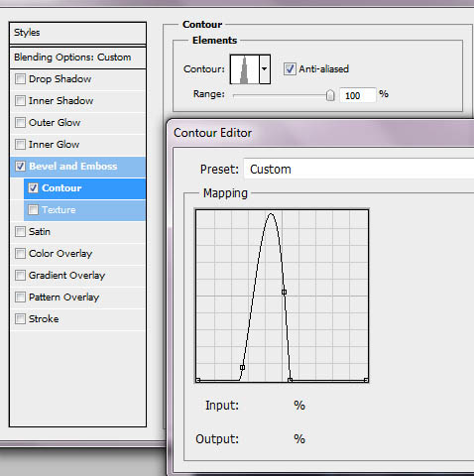Open the Satin style settings
This screenshot has height=476, width=474.
click(x=78, y=232)
